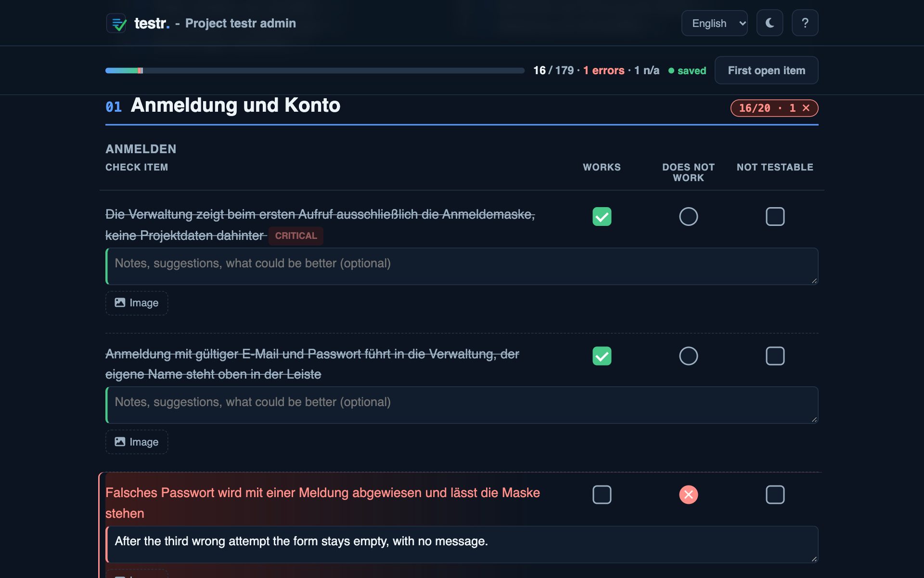Mark Falsches Passwort item as not testable
924x578 pixels.
[775, 495]
